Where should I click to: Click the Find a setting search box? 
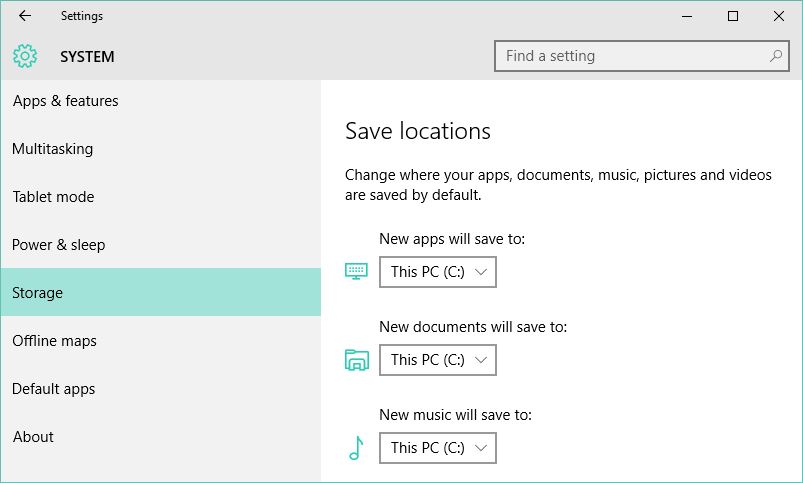pos(642,56)
